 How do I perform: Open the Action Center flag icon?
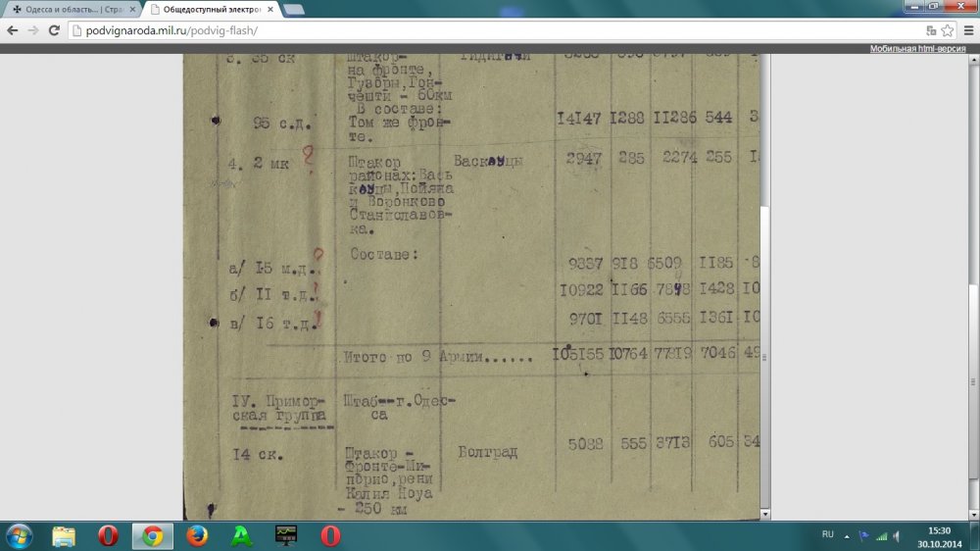coord(863,536)
